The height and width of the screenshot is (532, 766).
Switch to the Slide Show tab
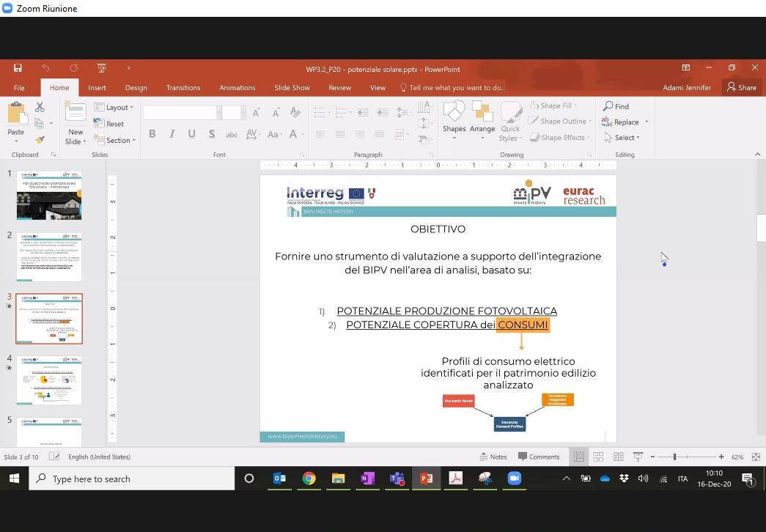coord(292,87)
